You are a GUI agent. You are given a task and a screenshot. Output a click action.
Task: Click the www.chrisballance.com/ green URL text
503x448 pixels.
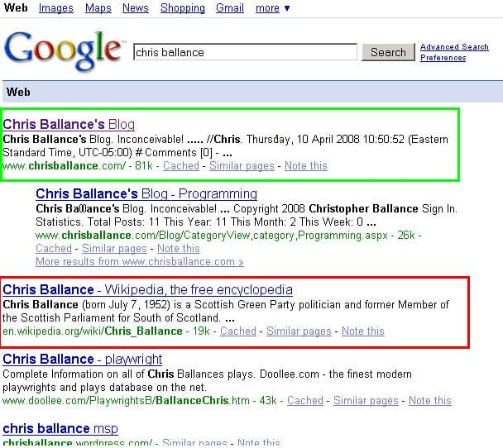[x=65, y=166]
